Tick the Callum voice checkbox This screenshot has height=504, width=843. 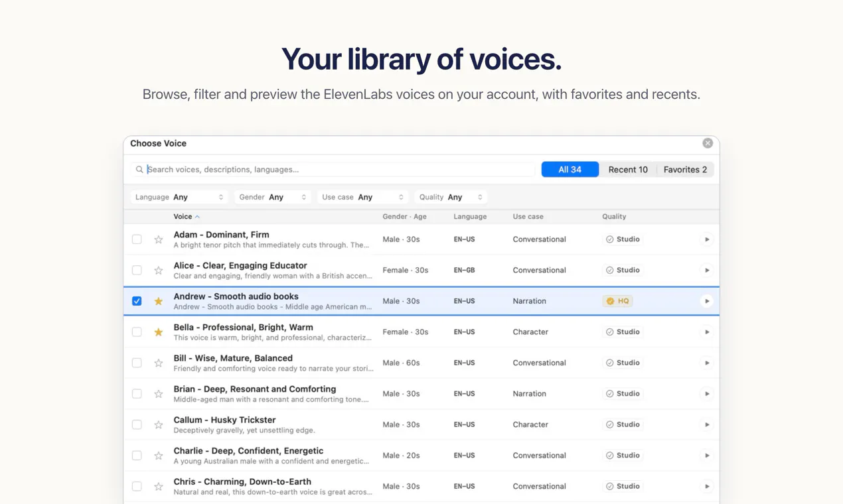[x=137, y=424]
